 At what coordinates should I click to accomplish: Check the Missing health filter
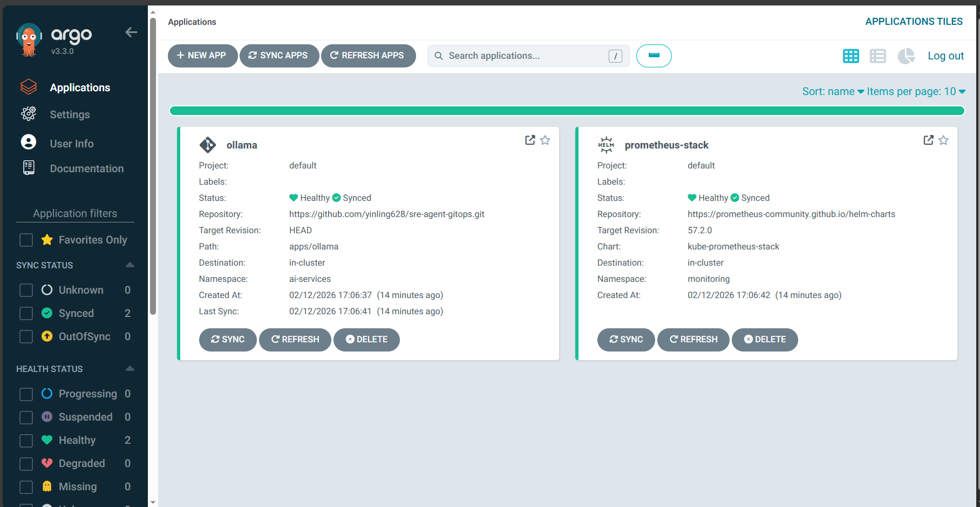click(26, 487)
